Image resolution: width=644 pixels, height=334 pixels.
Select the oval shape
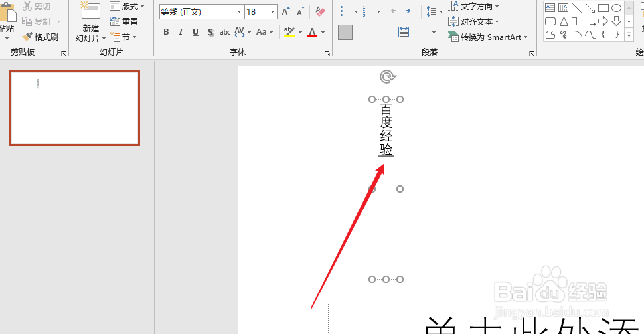[617, 8]
